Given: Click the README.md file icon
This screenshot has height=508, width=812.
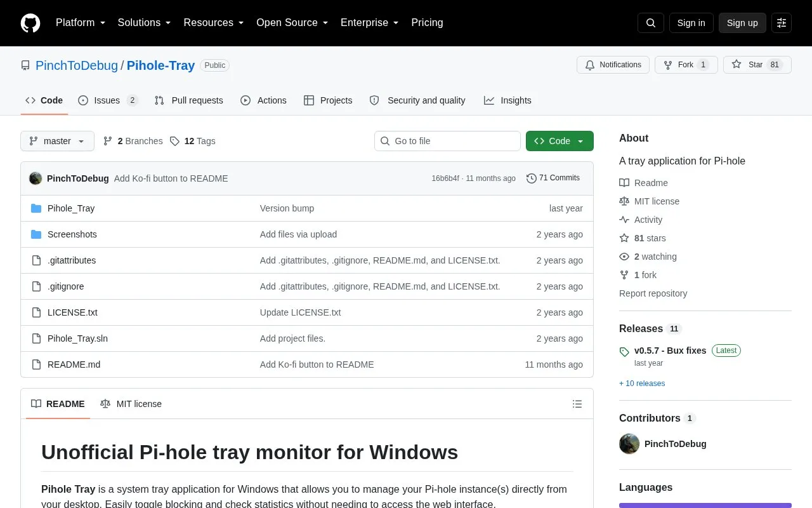Looking at the screenshot, I should point(36,364).
